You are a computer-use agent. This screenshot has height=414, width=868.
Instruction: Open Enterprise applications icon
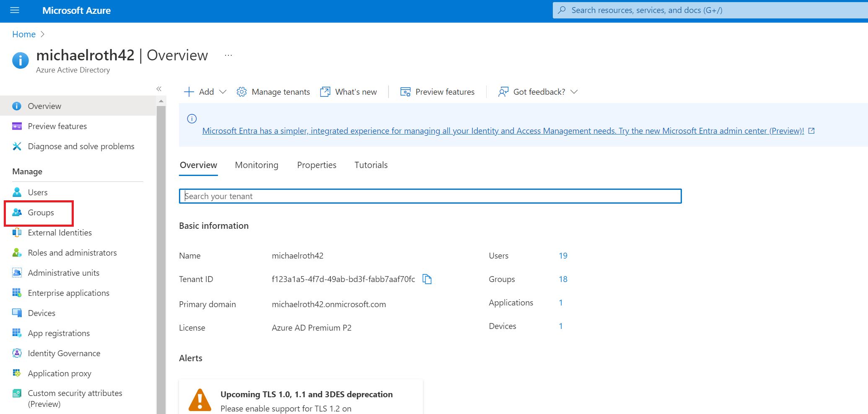(x=17, y=293)
